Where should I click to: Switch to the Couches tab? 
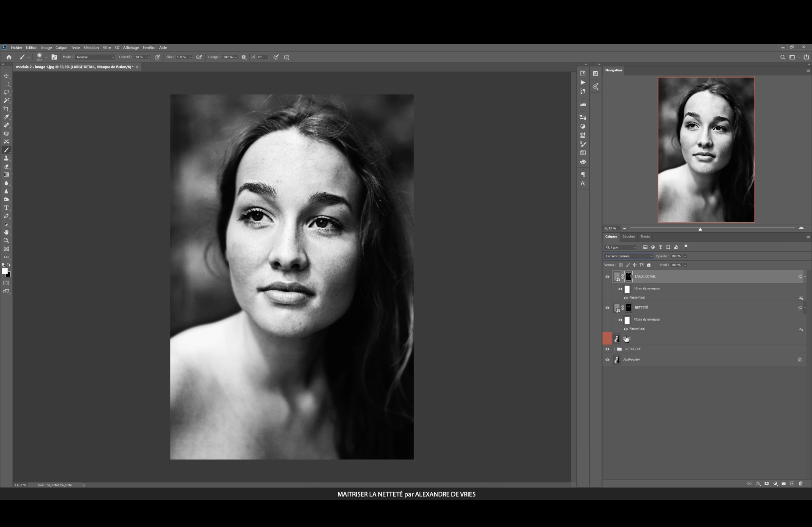[x=628, y=237]
